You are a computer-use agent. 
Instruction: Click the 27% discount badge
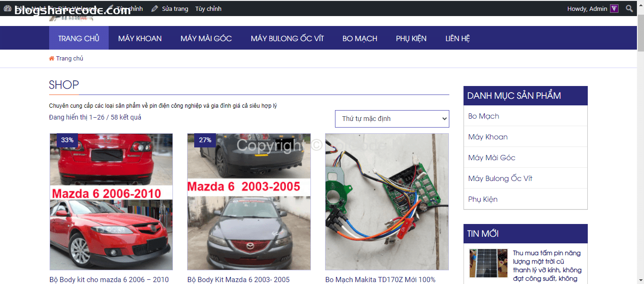click(205, 140)
